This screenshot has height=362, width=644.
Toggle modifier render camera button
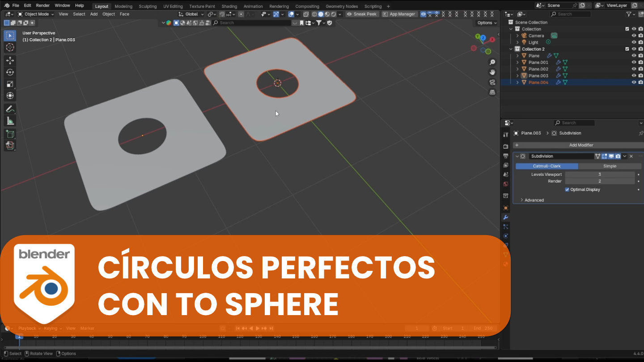point(618,156)
